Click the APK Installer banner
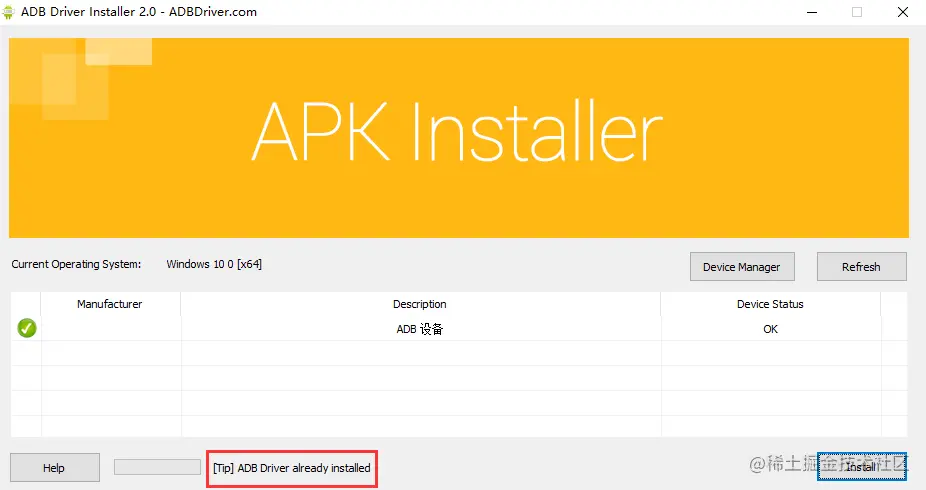Screen dimensions: 926x490 click(x=458, y=138)
